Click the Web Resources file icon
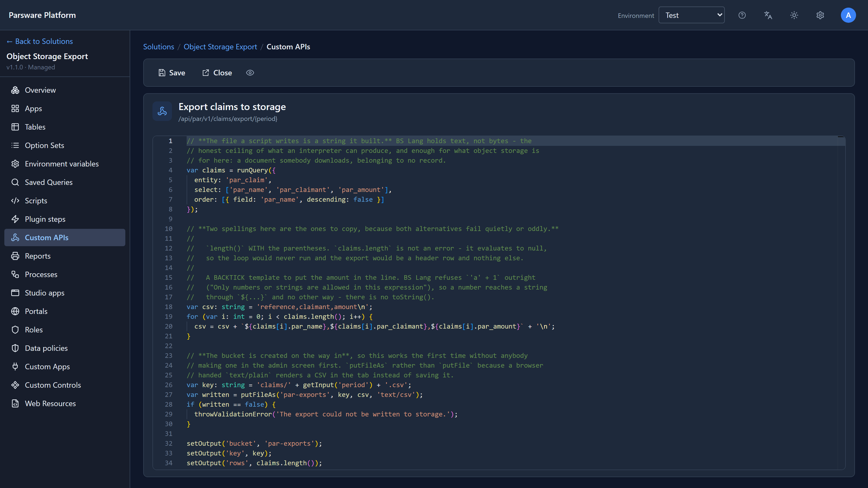Viewport: 868px width, 488px height. pyautogui.click(x=15, y=403)
